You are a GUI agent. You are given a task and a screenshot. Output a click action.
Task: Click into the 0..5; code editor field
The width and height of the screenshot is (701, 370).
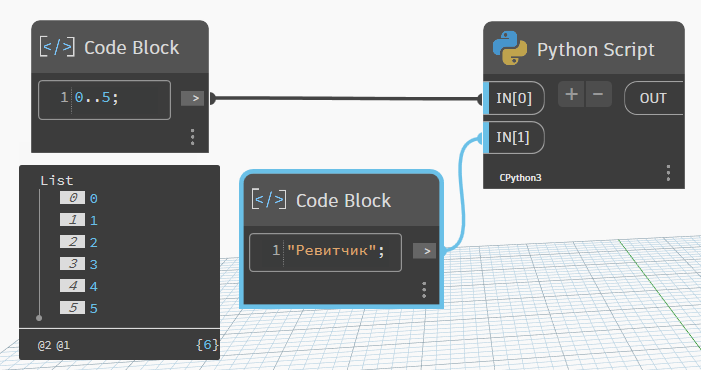(x=105, y=100)
